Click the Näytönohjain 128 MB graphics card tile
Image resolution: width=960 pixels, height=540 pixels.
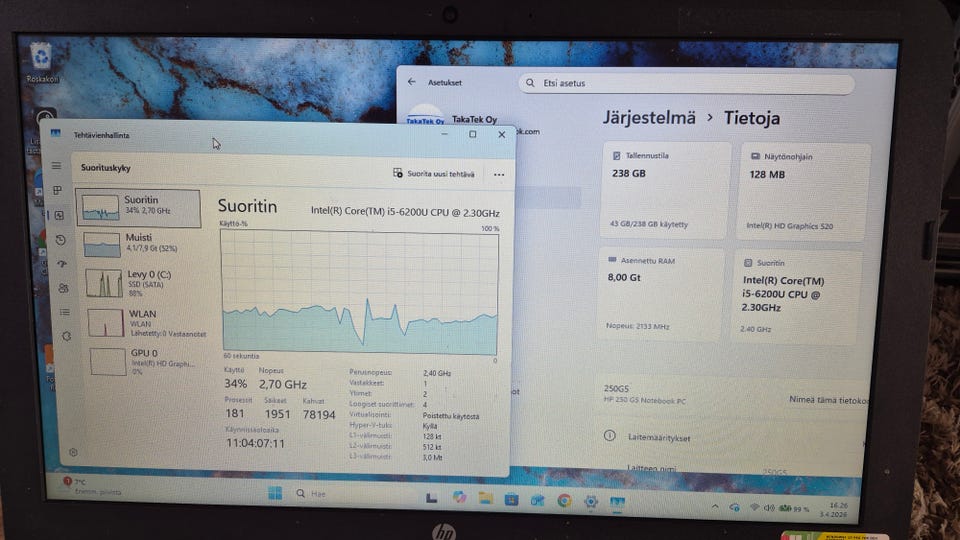pyautogui.click(x=804, y=192)
